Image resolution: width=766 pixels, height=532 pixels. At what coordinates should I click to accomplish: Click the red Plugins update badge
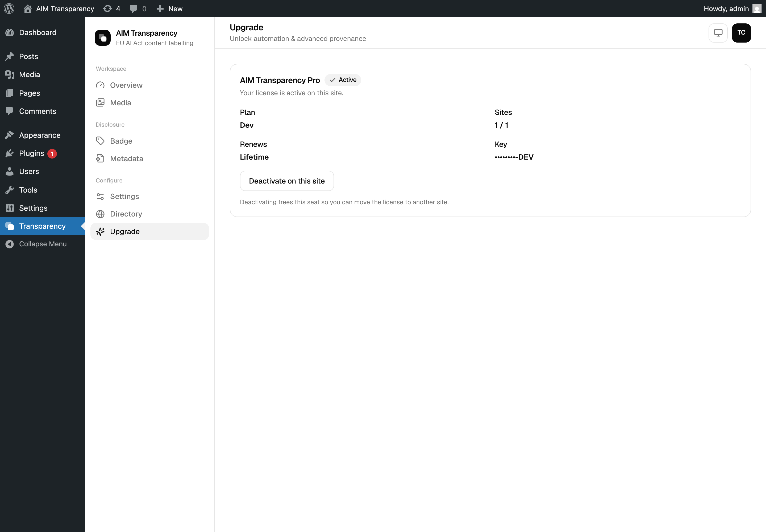point(52,154)
